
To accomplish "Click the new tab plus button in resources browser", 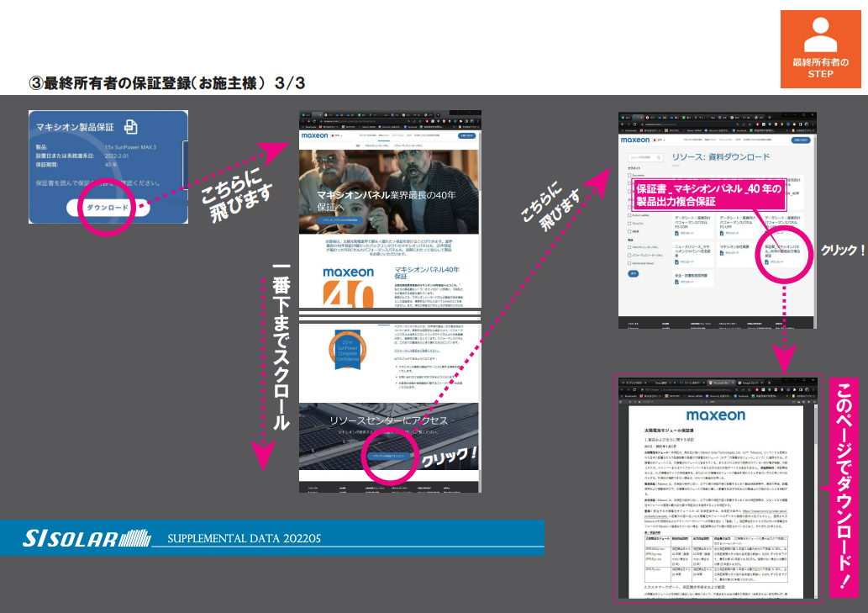I will point(770,118).
